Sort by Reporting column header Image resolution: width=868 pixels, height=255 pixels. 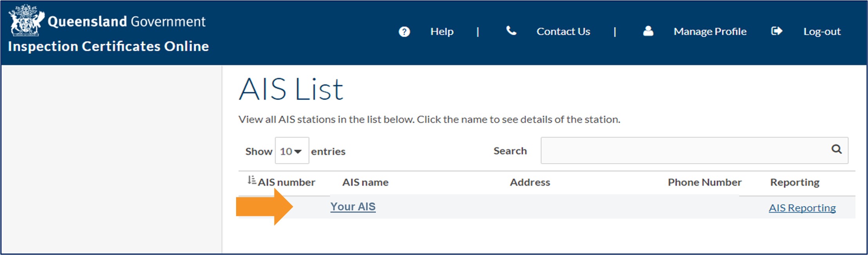[x=794, y=182]
